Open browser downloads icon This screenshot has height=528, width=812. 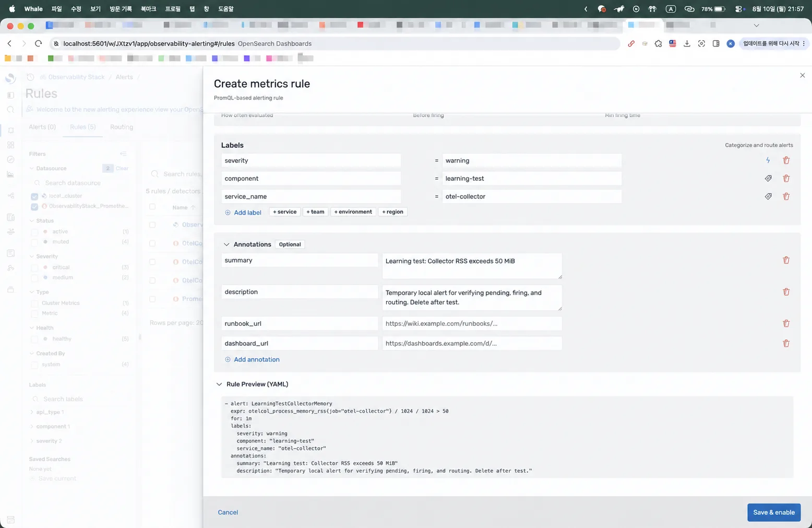click(x=687, y=43)
